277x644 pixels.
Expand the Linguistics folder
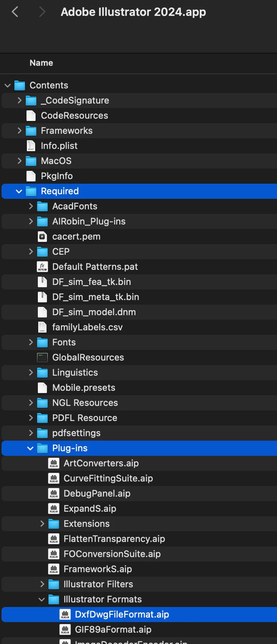pos(31,373)
